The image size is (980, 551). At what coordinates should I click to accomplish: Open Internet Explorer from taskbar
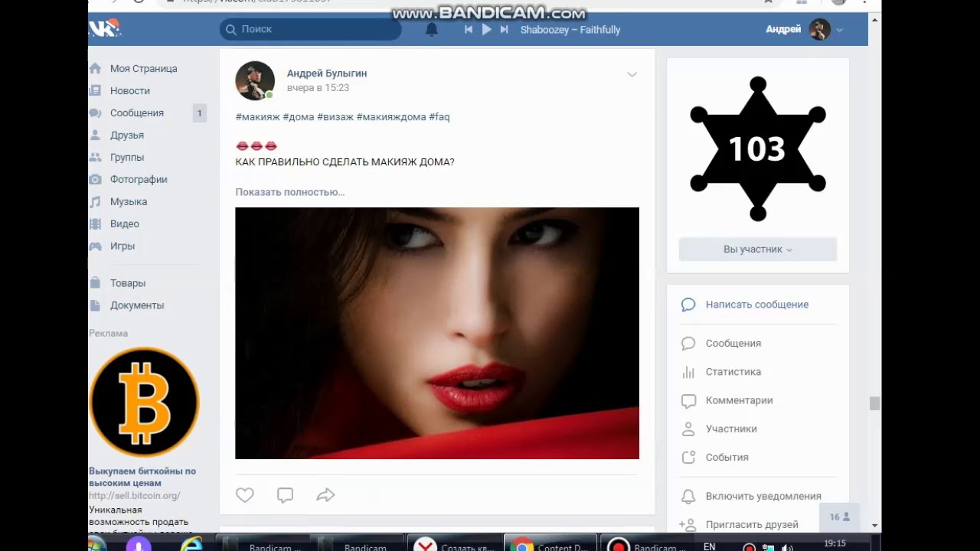191,544
